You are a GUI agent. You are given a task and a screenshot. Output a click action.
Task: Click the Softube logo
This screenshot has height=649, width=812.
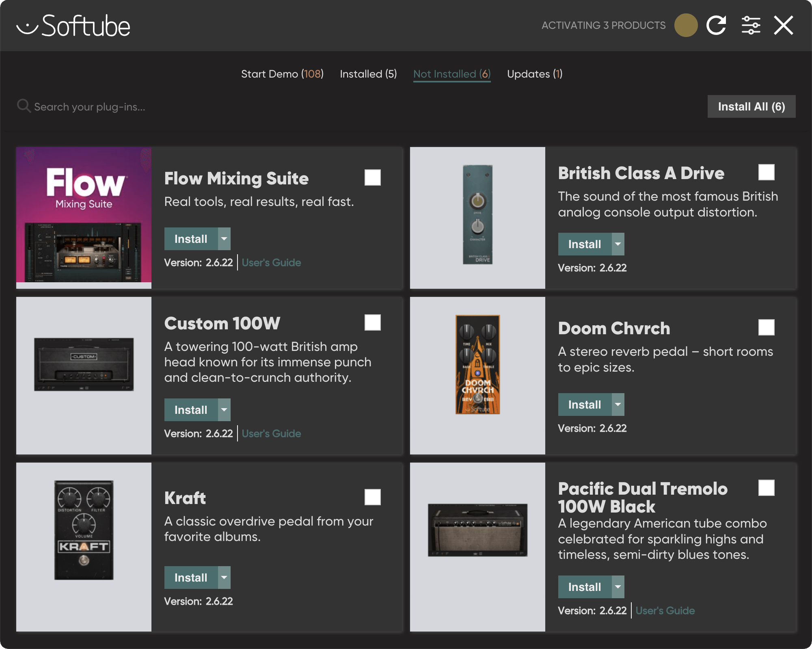coord(73,26)
